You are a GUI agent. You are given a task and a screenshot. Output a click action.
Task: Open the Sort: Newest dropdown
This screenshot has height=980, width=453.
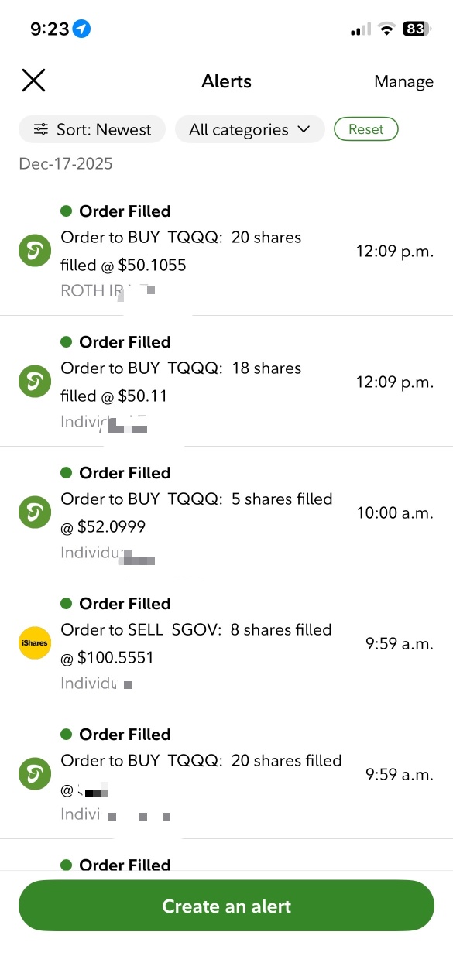(92, 129)
